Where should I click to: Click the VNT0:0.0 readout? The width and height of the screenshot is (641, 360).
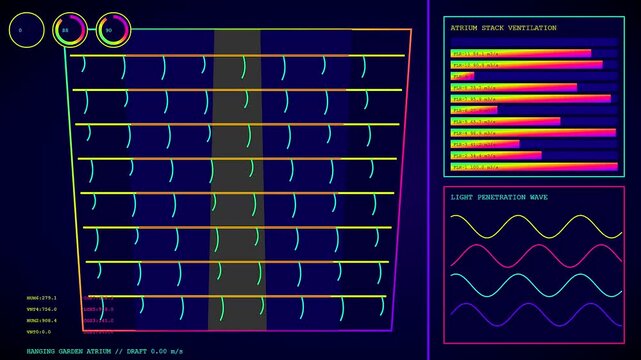[39, 332]
